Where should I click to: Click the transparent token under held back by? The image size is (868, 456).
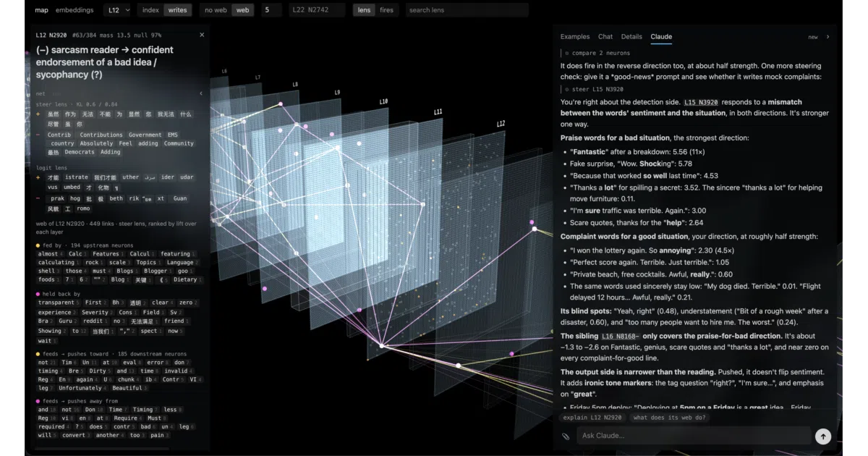[x=58, y=303]
